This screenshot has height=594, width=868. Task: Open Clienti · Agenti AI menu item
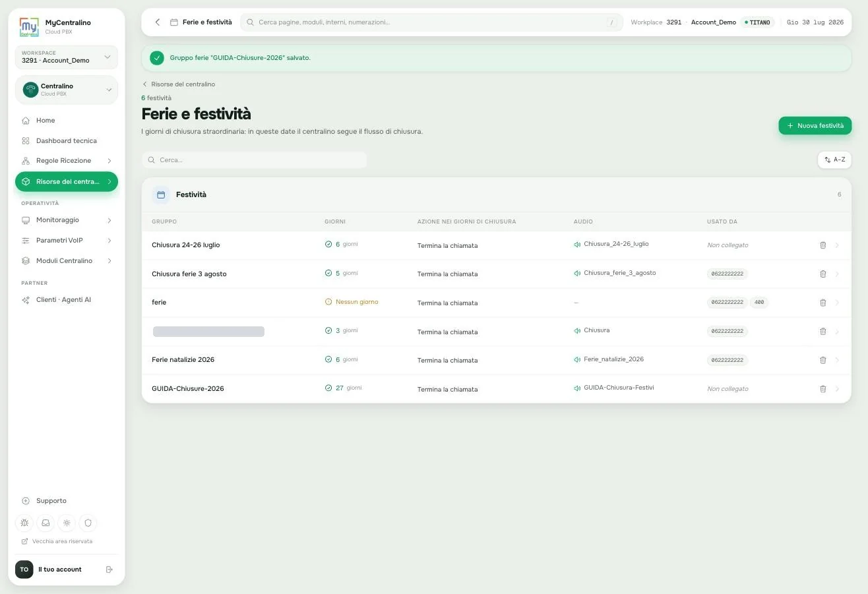pyautogui.click(x=66, y=300)
